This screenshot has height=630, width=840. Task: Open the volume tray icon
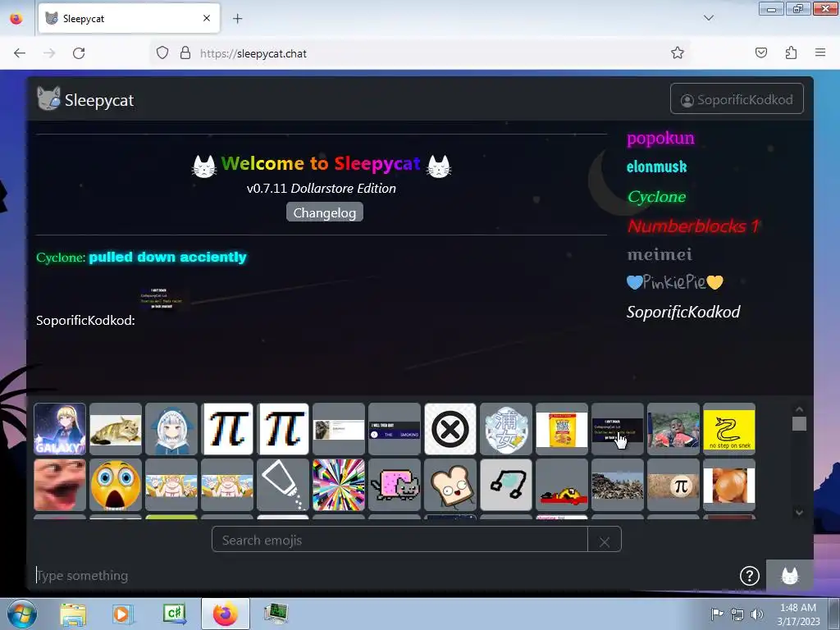tap(756, 614)
